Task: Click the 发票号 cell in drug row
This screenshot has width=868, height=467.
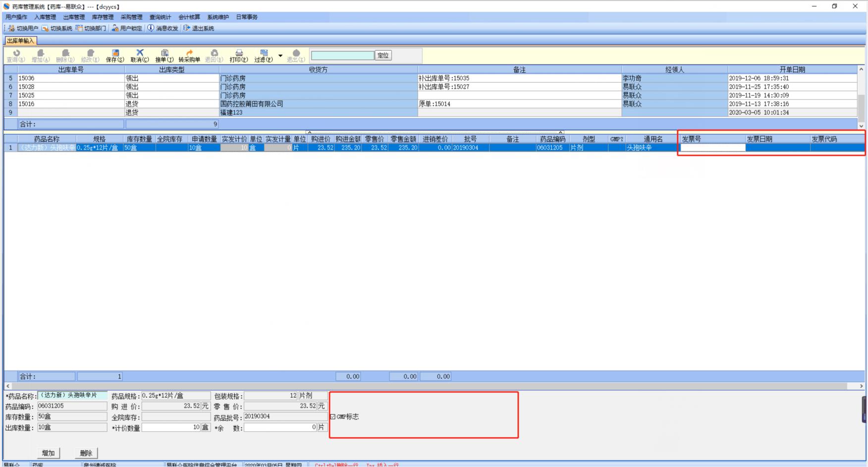Action: coord(713,148)
